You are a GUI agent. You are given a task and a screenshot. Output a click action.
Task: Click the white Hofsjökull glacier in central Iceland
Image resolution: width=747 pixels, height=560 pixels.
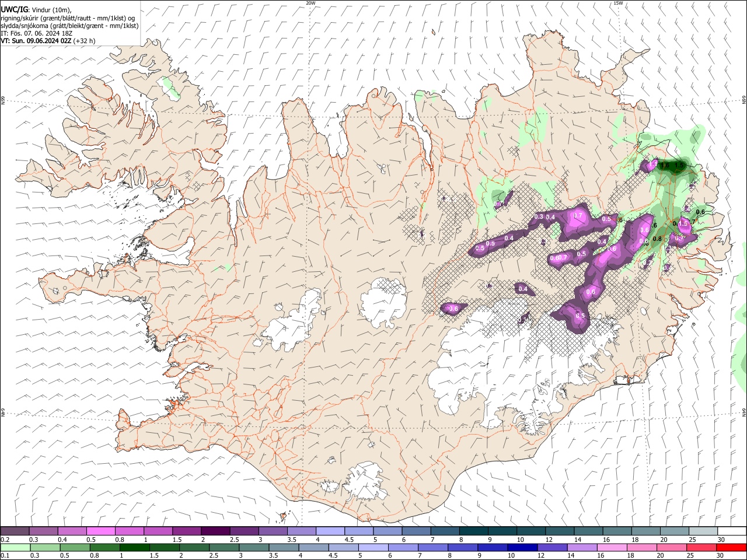click(x=383, y=302)
